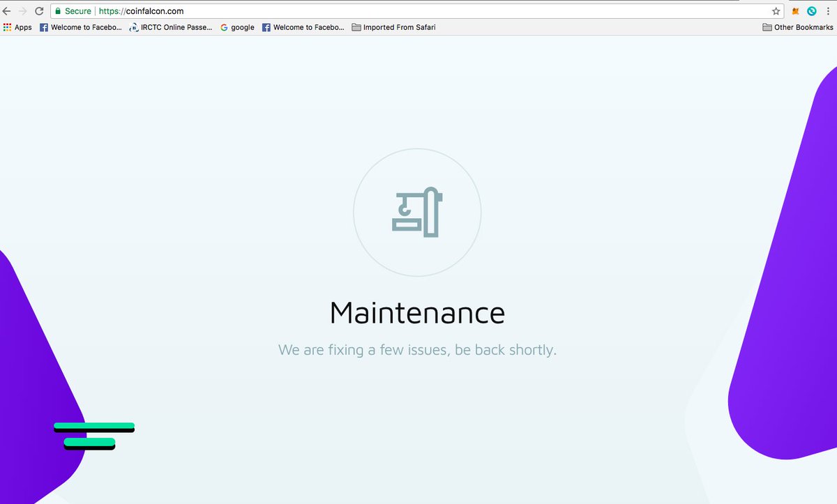837x504 pixels.
Task: Open the google bookmark
Action: pyautogui.click(x=237, y=27)
